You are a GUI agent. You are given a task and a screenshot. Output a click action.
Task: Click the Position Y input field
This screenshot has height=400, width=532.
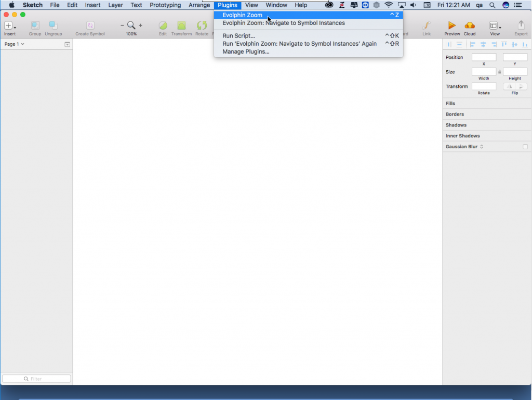515,57
